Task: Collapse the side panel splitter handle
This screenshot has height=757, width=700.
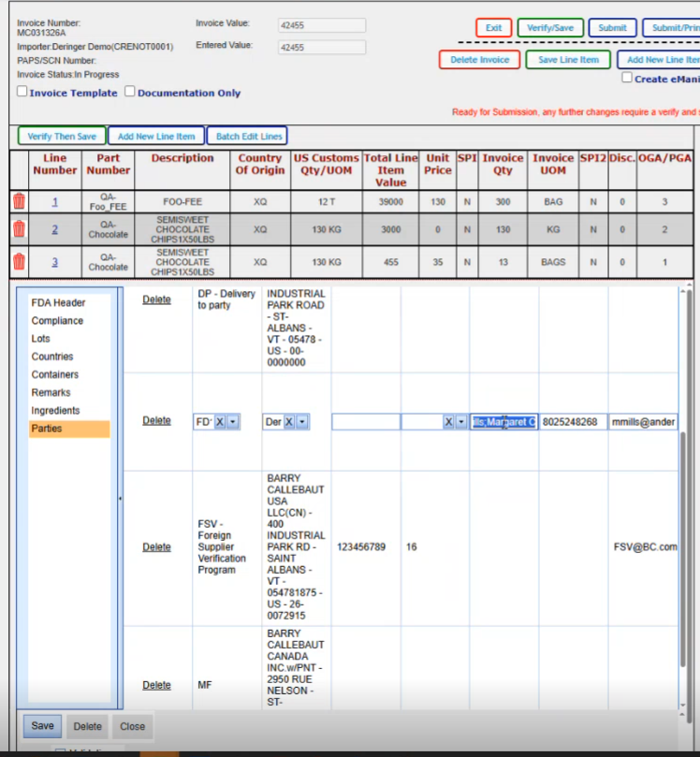Action: click(119, 499)
